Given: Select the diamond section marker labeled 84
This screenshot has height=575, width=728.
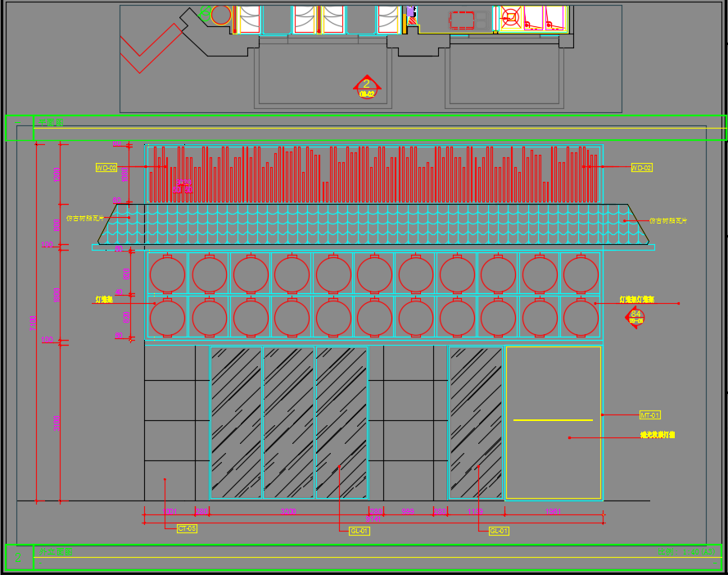Looking at the screenshot, I should [x=635, y=315].
